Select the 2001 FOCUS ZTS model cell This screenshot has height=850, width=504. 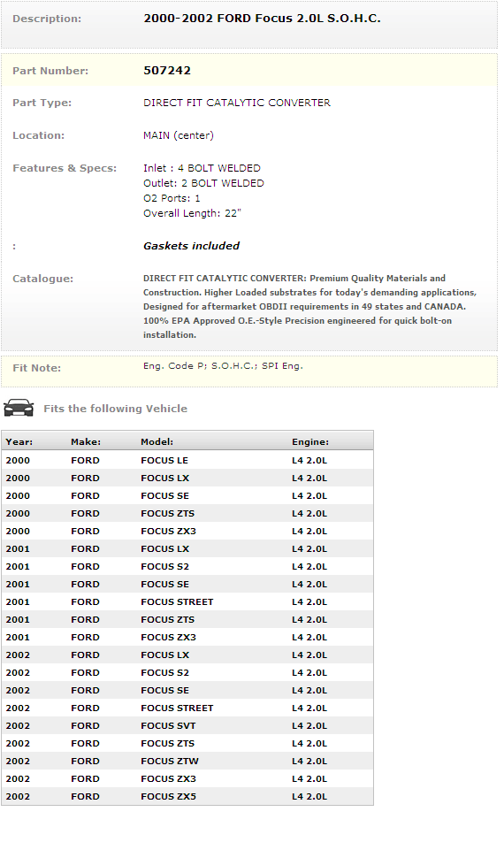(x=167, y=620)
